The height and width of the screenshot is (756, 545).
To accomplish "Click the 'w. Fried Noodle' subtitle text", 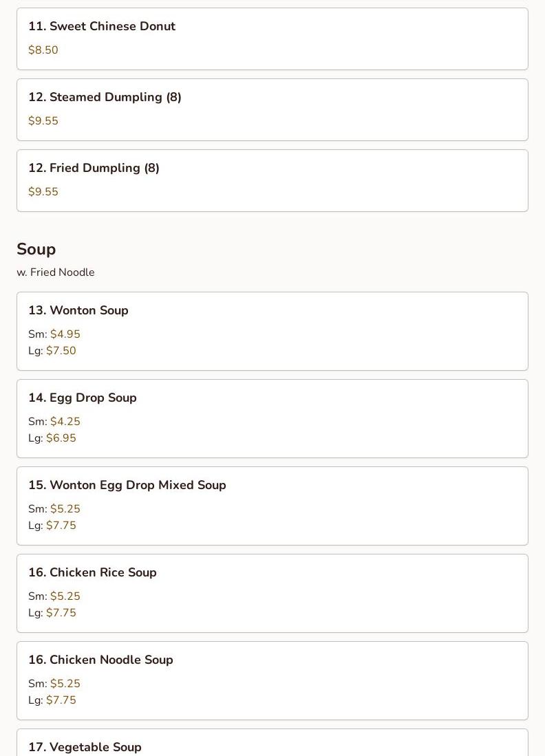I will point(56,272).
